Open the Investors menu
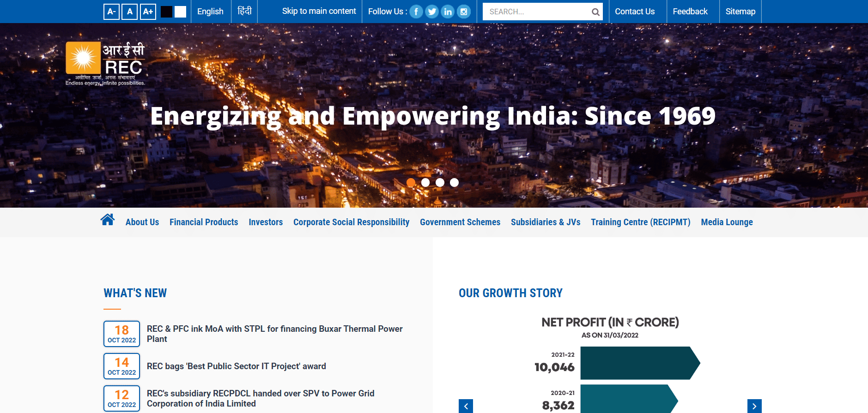This screenshot has width=868, height=413. click(266, 222)
